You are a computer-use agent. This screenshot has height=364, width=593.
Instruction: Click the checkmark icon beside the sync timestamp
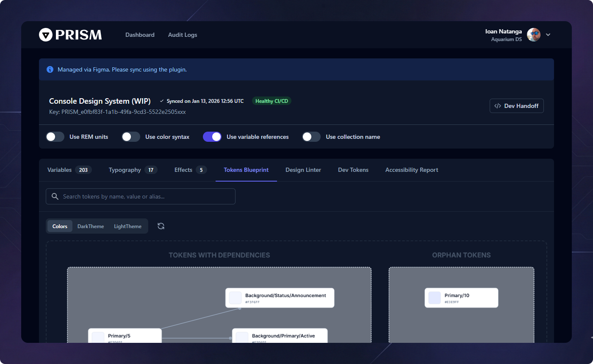pos(161,101)
